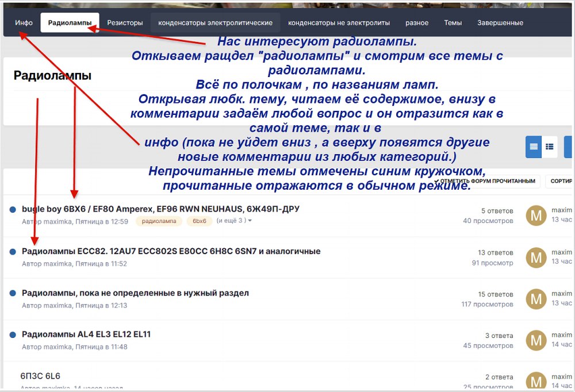Open topic Радиолампы AL4 EL3 EL12 EL11
Image resolution: width=575 pixels, height=392 pixels.
click(86, 334)
